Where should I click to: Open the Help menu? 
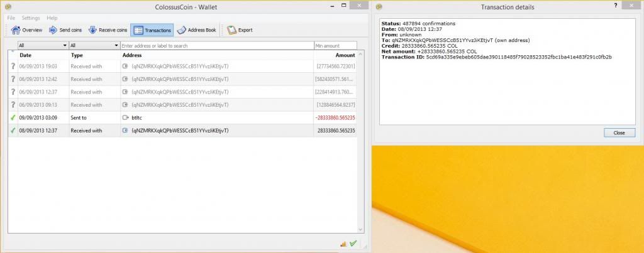(52, 18)
